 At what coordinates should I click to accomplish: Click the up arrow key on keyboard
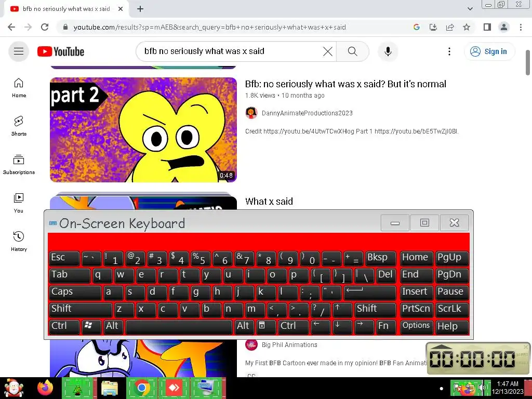[342, 309]
